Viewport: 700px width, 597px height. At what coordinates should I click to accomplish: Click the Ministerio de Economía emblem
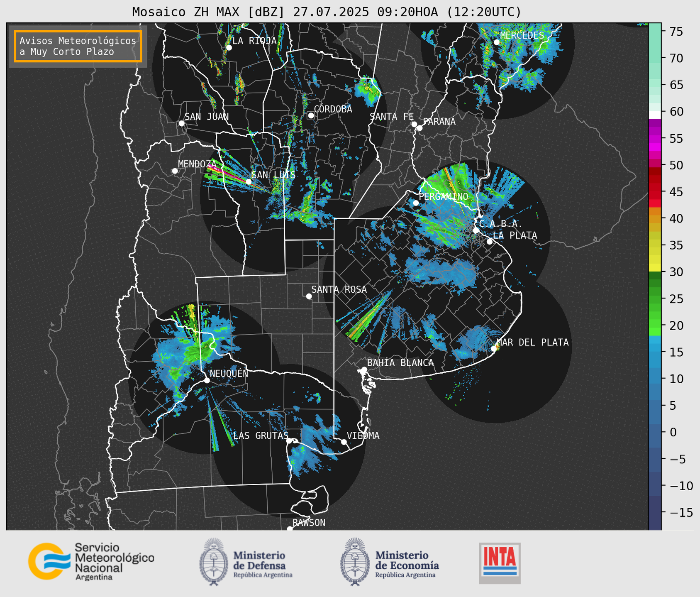(x=355, y=562)
